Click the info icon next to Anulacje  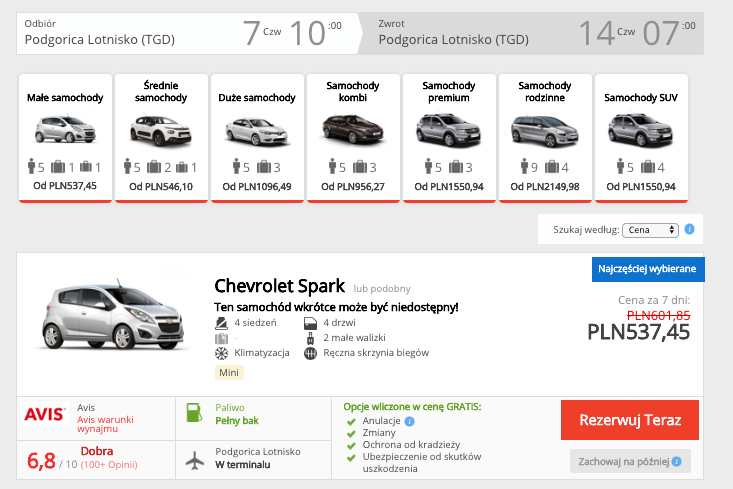pos(410,421)
